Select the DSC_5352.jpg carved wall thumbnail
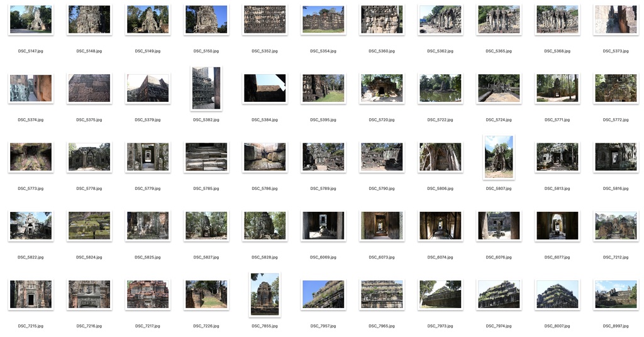644x337 pixels. [265, 19]
